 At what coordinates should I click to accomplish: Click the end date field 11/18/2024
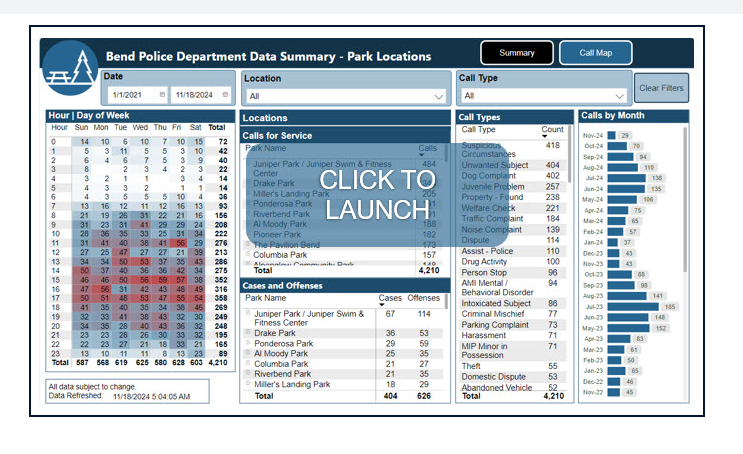coord(195,95)
